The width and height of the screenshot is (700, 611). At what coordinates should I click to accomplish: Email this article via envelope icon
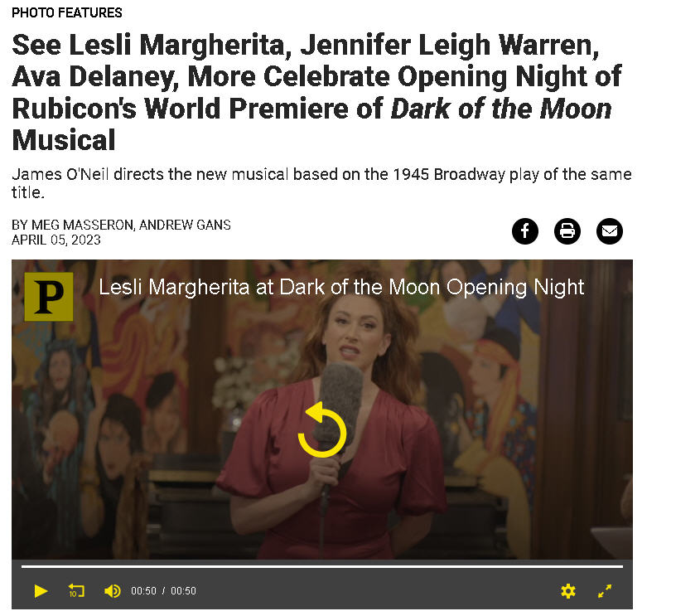point(610,231)
